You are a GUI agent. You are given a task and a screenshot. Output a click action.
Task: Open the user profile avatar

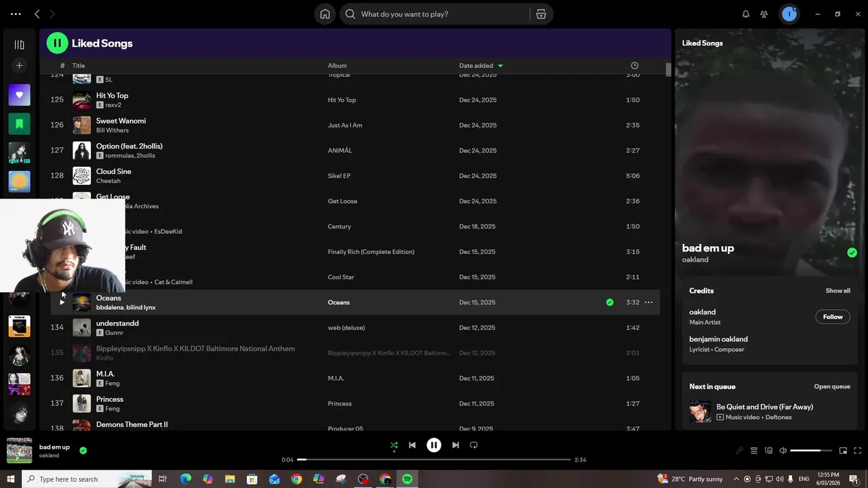tap(789, 14)
